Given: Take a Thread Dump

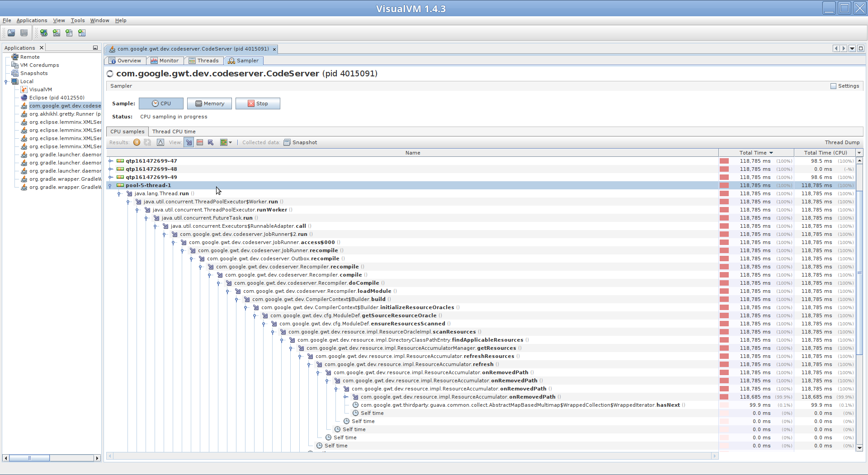Looking at the screenshot, I should click(842, 142).
